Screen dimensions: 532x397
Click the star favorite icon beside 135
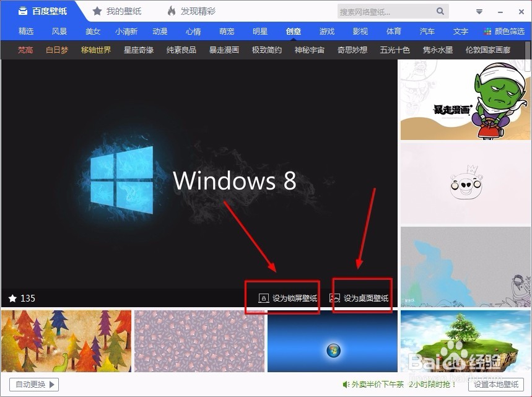(x=12, y=299)
